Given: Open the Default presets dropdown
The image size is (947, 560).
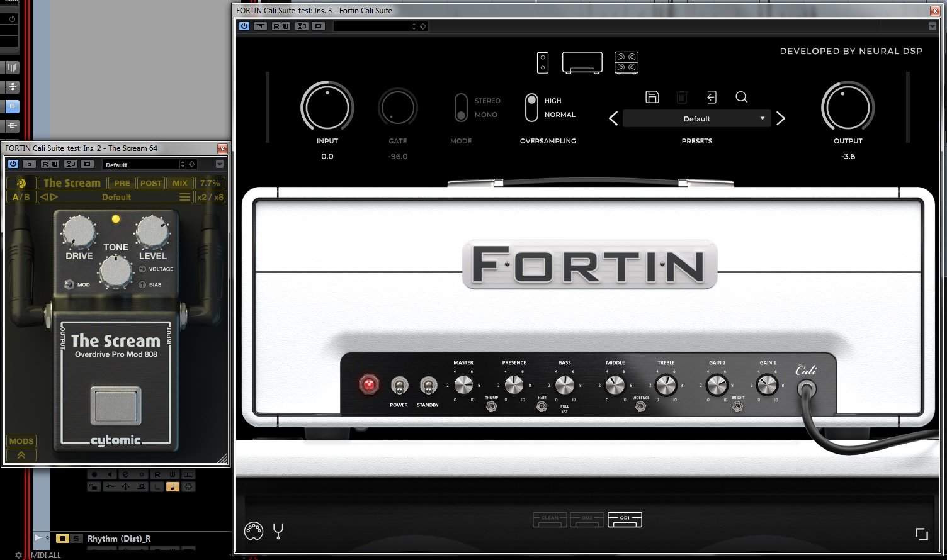Looking at the screenshot, I should pyautogui.click(x=696, y=119).
